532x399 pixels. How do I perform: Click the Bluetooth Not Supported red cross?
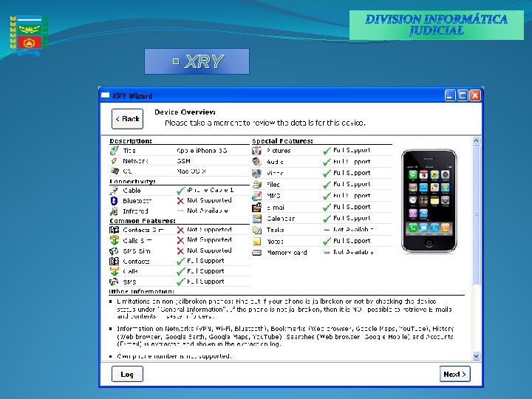click(x=180, y=201)
